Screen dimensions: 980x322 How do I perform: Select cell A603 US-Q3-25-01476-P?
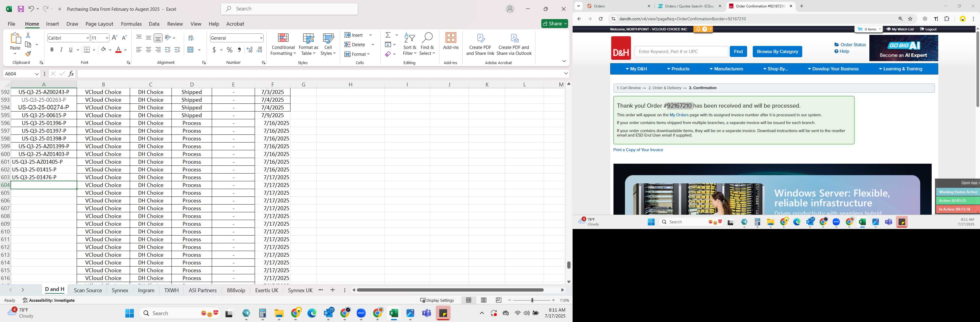44,177
